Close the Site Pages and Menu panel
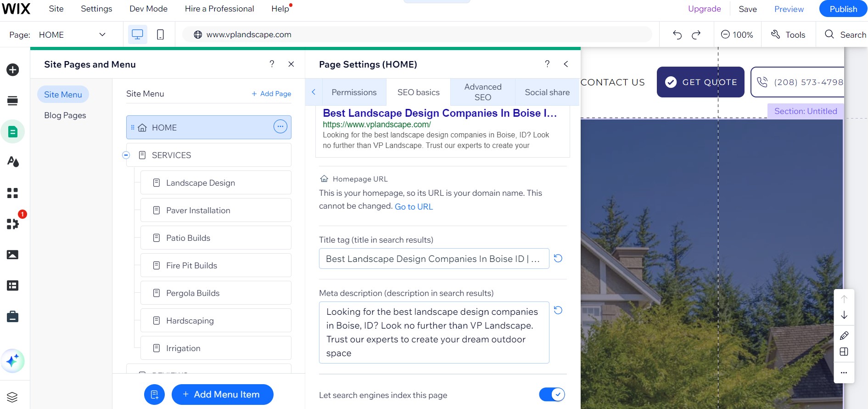Screen dimensions: 868x409 coord(291,64)
